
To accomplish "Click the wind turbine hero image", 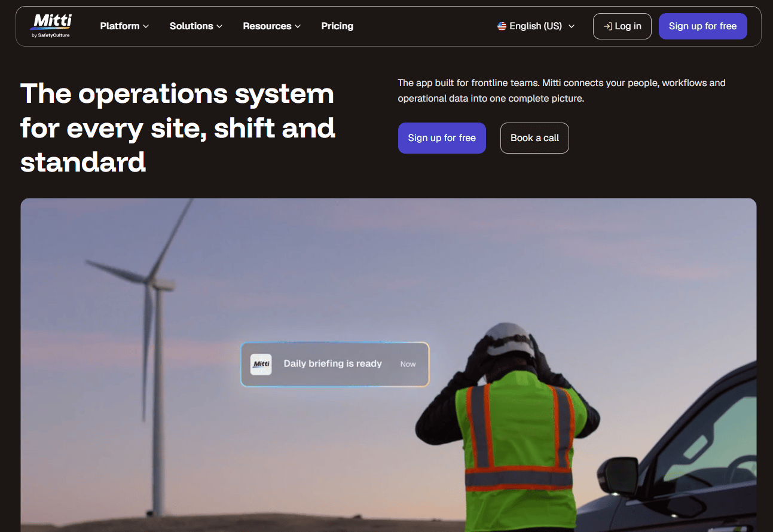I will (x=389, y=365).
